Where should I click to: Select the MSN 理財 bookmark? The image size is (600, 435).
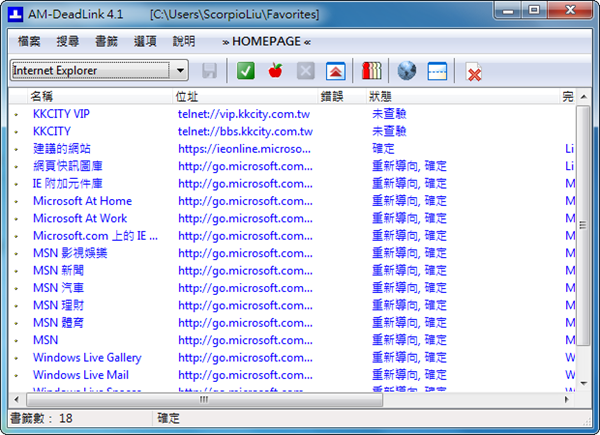58,305
